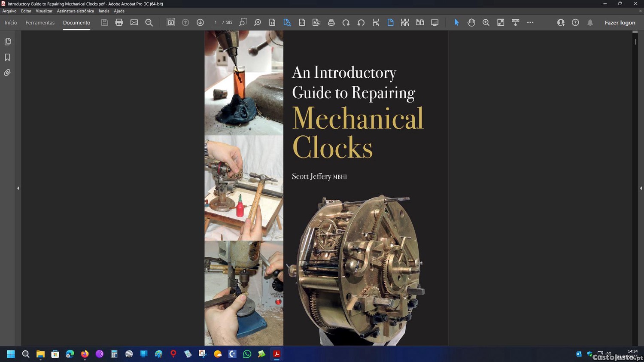Toggle two-page view layout
The width and height of the screenshot is (644, 362).
tap(419, 22)
